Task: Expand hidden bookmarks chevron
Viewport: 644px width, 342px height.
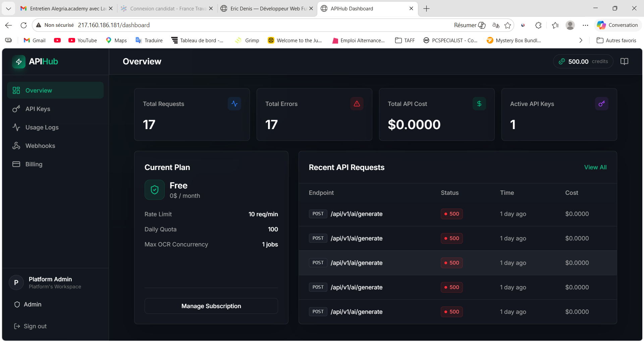Action: [581, 40]
